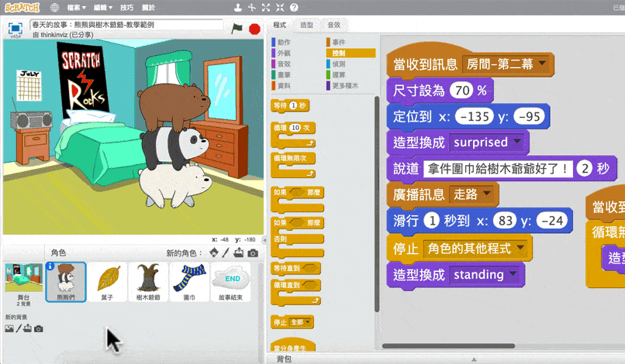Click the scripts area horizontal scrollbar
The image size is (625, 364).
[448, 346]
